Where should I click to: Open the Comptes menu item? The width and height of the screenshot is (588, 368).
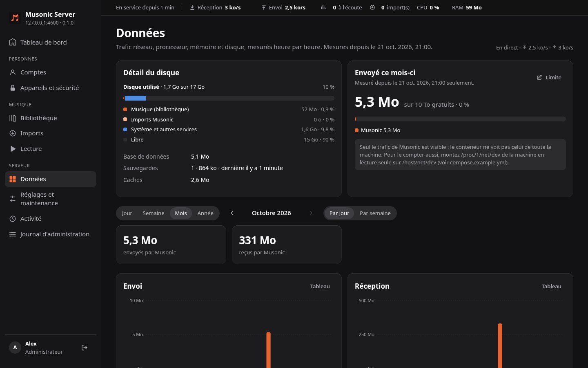[x=51, y=72]
